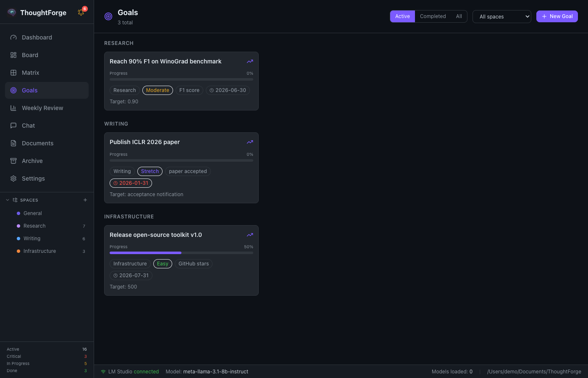Click the In Progress count stat
The image size is (588, 378).
(x=85, y=364)
